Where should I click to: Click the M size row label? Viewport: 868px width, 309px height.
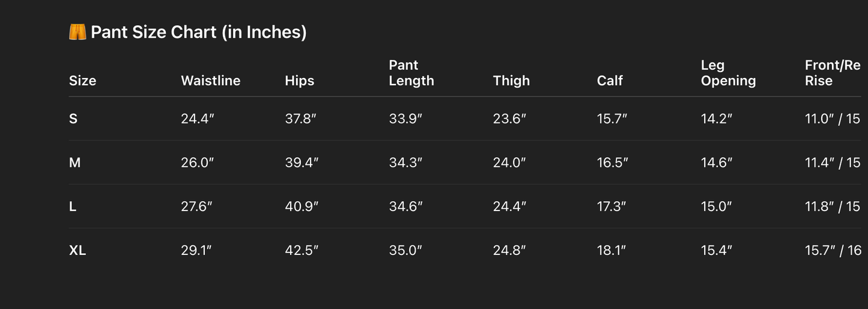point(74,163)
